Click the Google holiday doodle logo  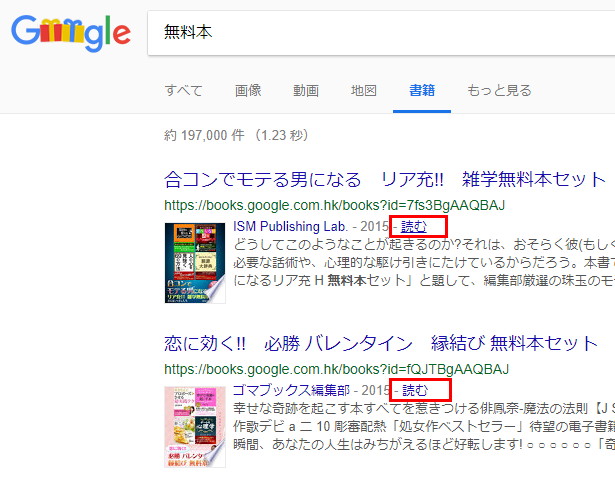(x=71, y=33)
